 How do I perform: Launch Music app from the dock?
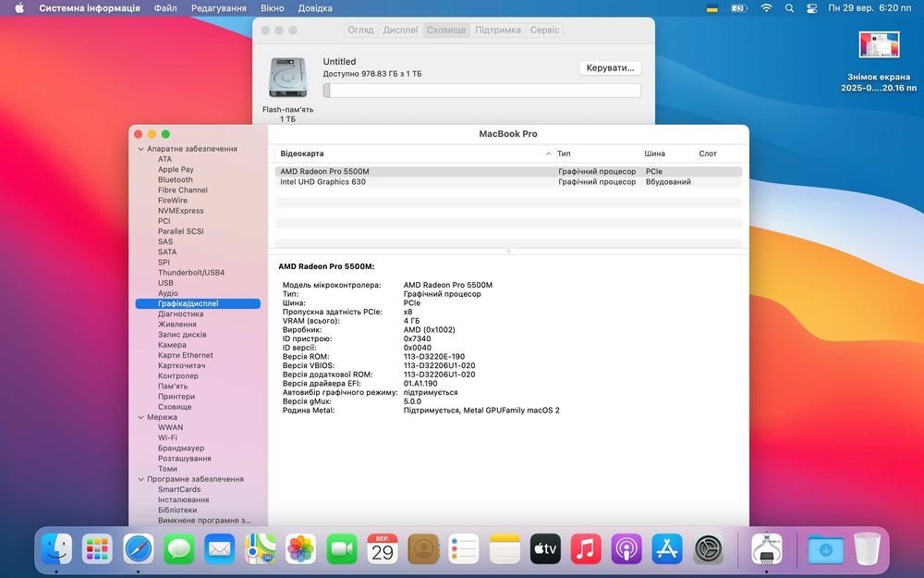click(586, 548)
